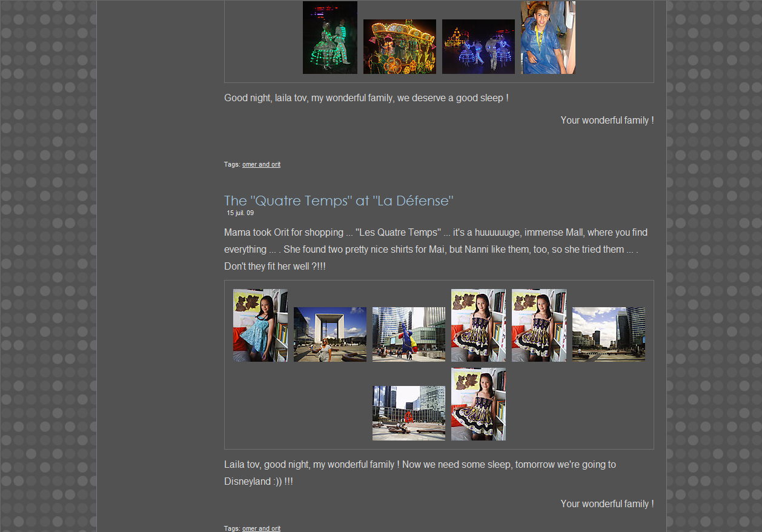
Task: Open patterned-dress photo next to skyline thumbnail
Action: point(538,325)
